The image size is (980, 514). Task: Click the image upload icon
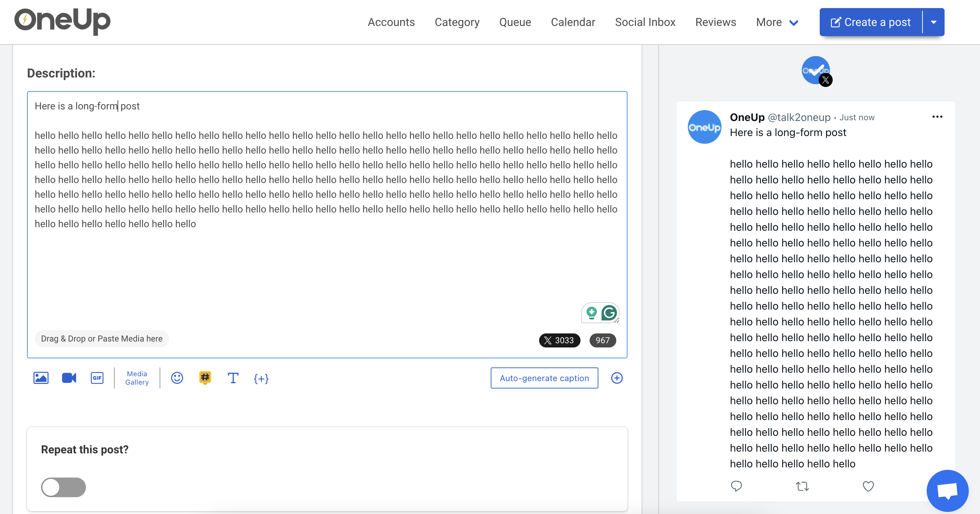click(41, 378)
